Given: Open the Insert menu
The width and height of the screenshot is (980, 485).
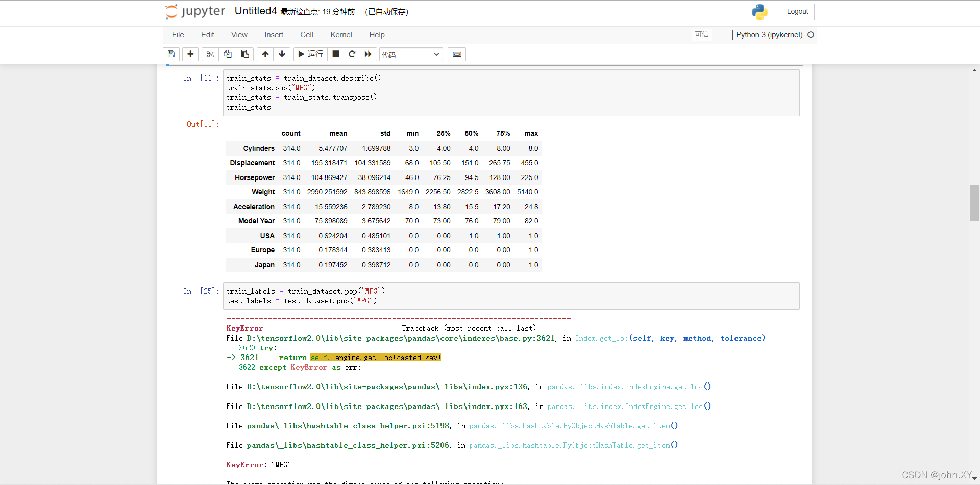Looking at the screenshot, I should 274,35.
